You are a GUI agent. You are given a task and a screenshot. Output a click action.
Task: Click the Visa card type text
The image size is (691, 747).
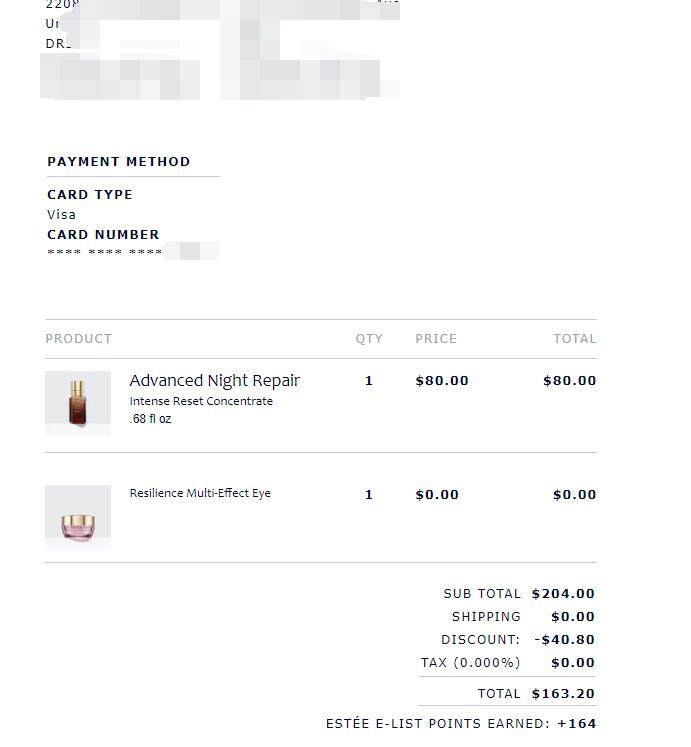click(61, 214)
